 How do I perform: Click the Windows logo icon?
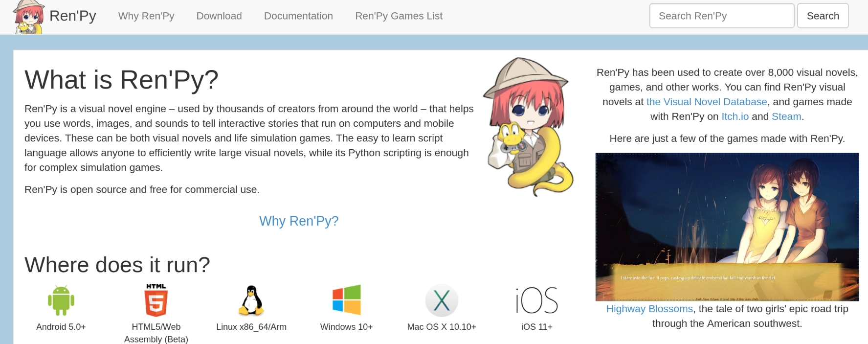click(346, 299)
